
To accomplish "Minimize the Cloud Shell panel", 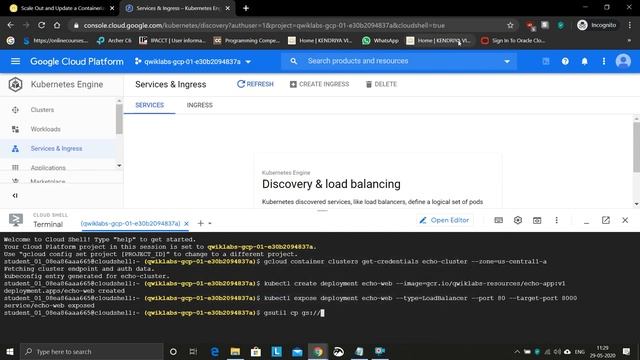I will point(587,222).
